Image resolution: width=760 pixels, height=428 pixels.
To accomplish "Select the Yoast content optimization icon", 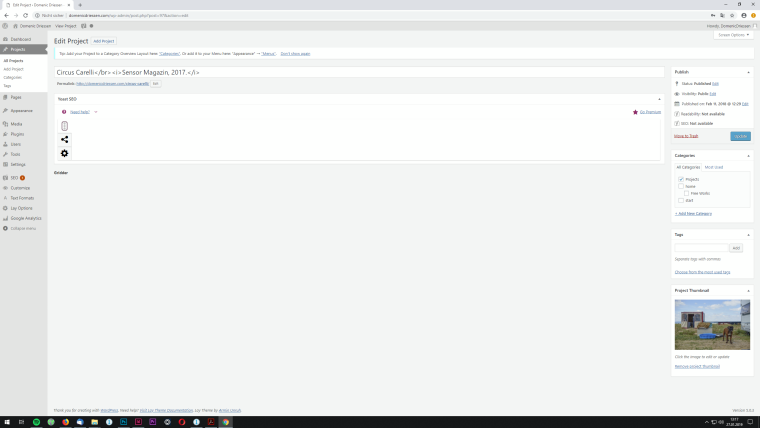I will coord(64,126).
